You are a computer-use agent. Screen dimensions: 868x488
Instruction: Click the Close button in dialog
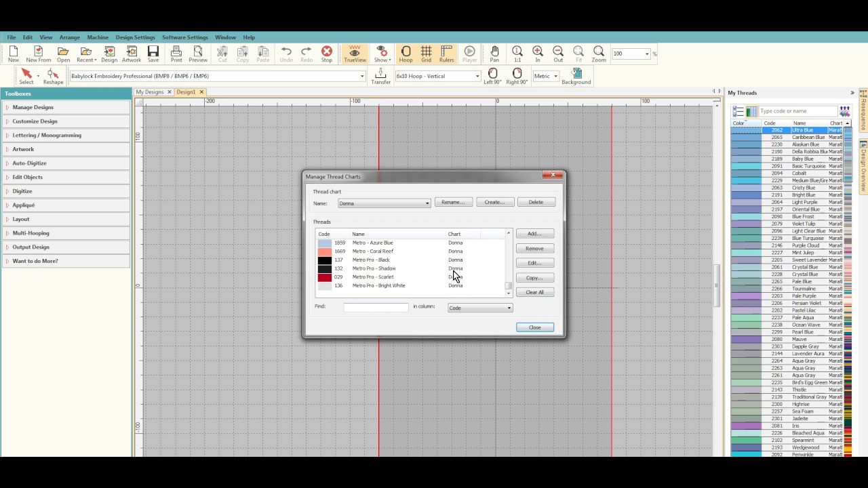(535, 327)
